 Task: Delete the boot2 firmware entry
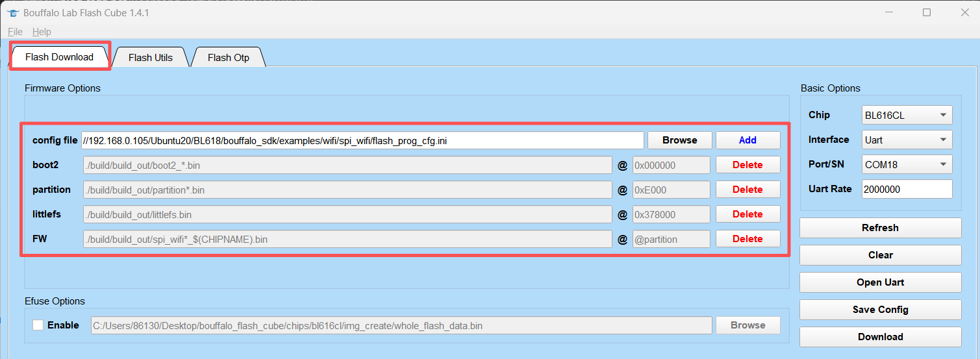(x=748, y=165)
